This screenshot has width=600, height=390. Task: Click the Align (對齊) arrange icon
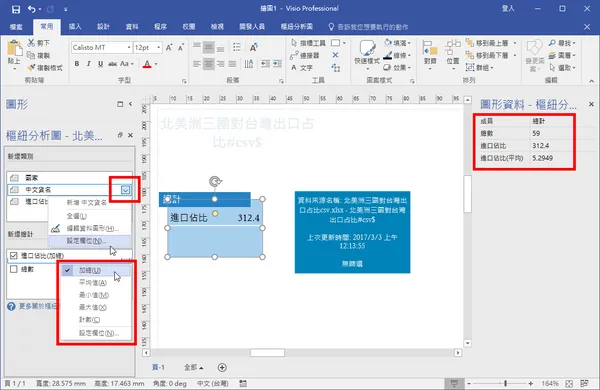(430, 55)
